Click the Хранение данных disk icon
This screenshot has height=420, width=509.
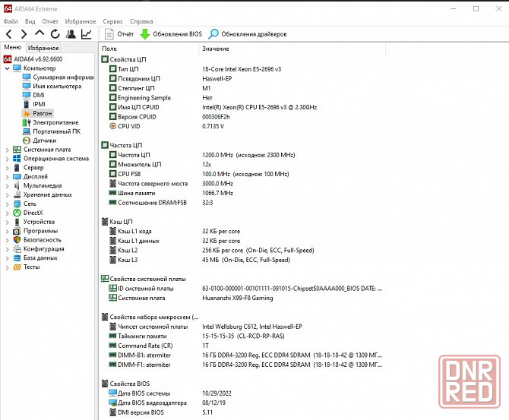pos(17,194)
